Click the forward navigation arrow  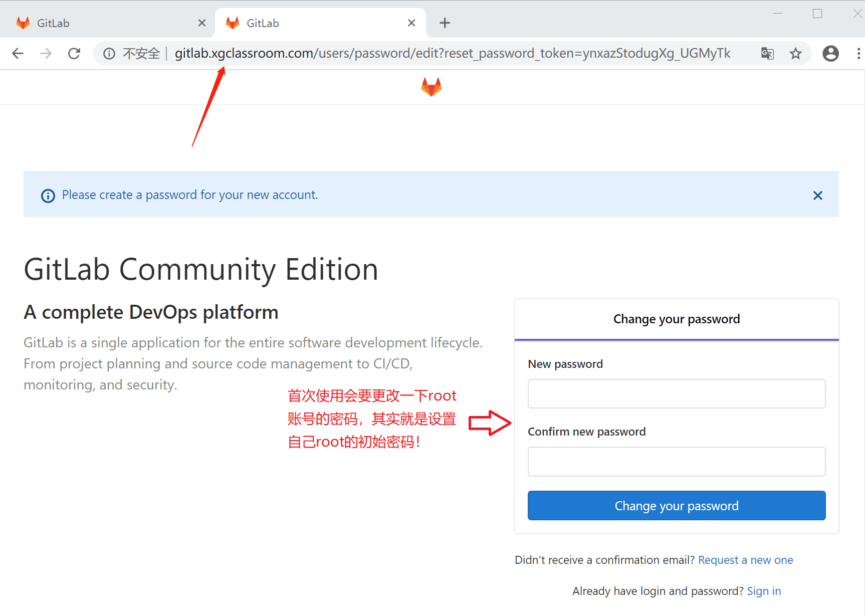tap(46, 53)
